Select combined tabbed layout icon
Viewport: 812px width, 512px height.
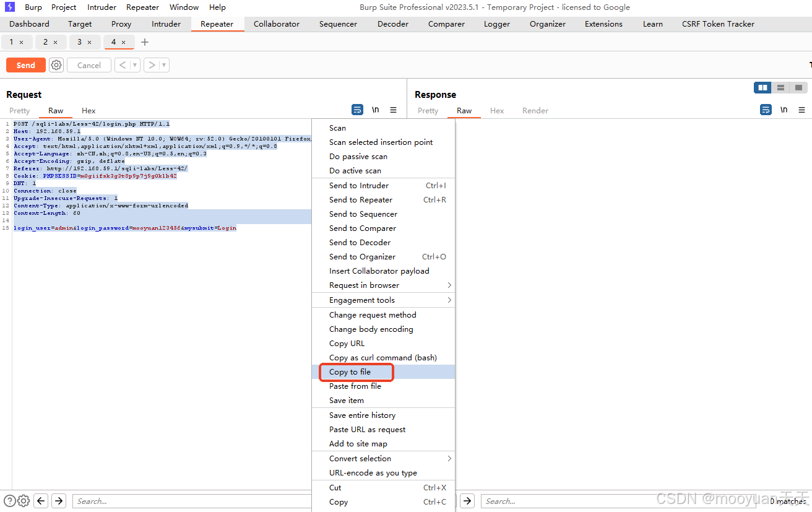tap(798, 88)
